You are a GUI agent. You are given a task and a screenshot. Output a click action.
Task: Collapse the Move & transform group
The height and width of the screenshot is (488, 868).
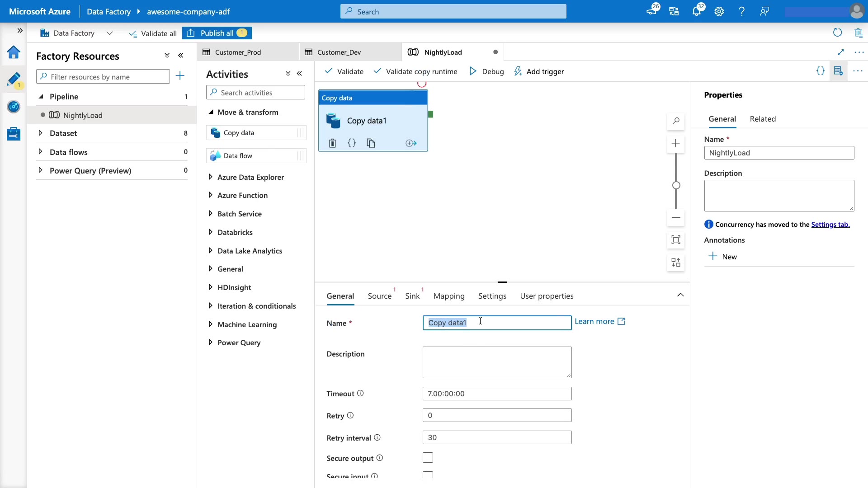point(211,112)
